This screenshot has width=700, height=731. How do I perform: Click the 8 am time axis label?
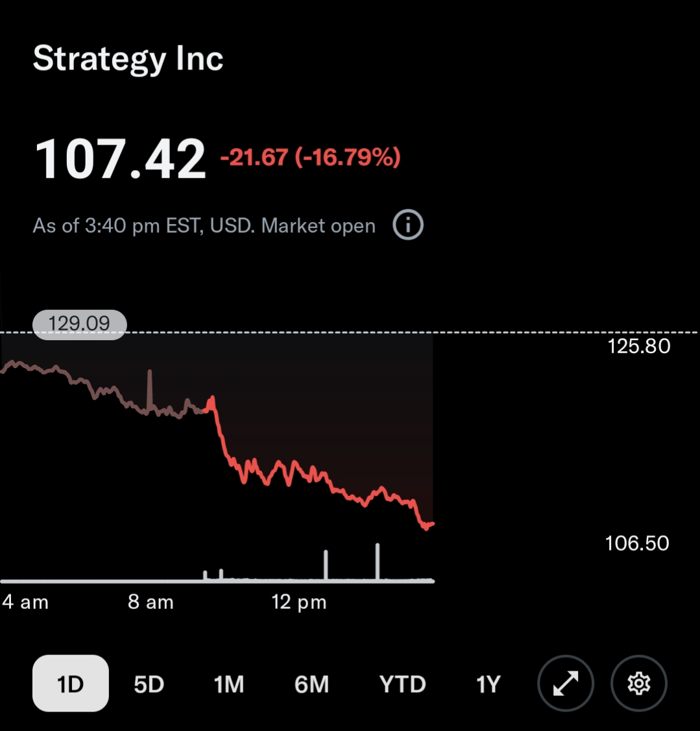[151, 602]
